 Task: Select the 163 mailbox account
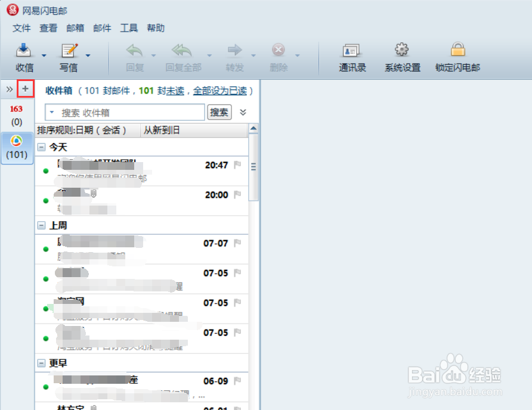(16, 115)
